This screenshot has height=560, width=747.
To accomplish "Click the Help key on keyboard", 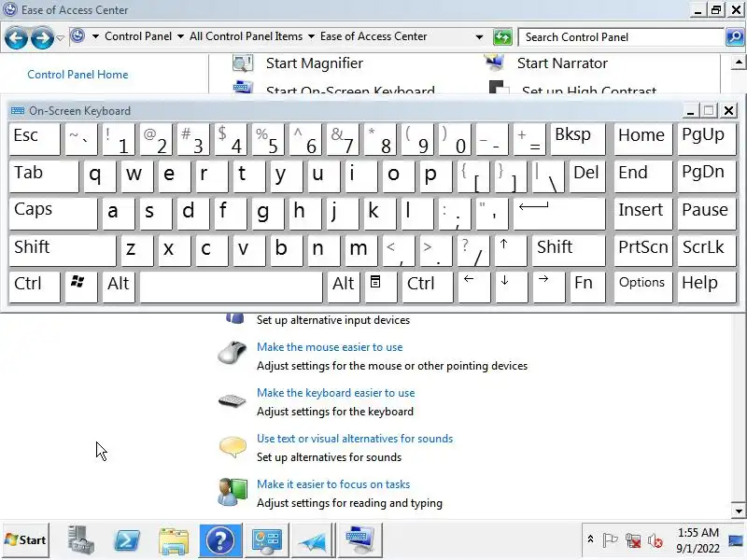I will (x=706, y=287).
